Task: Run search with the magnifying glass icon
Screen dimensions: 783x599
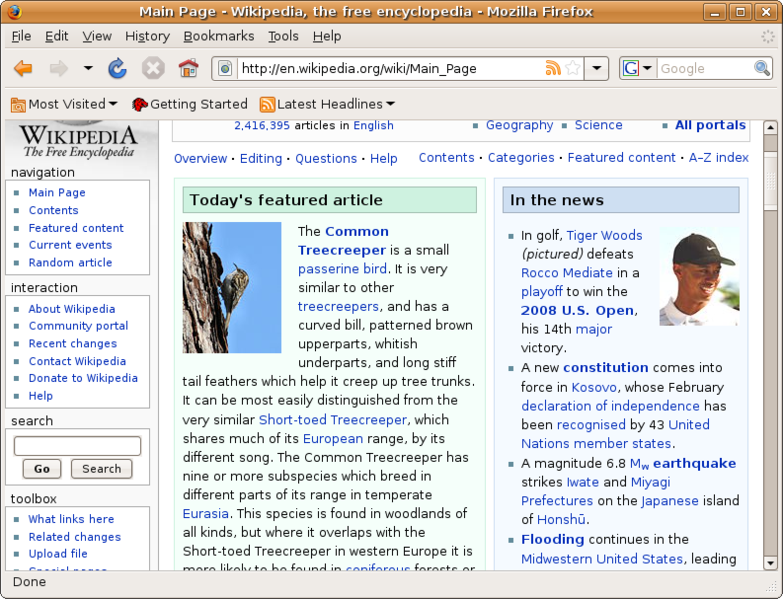Action: (x=762, y=68)
